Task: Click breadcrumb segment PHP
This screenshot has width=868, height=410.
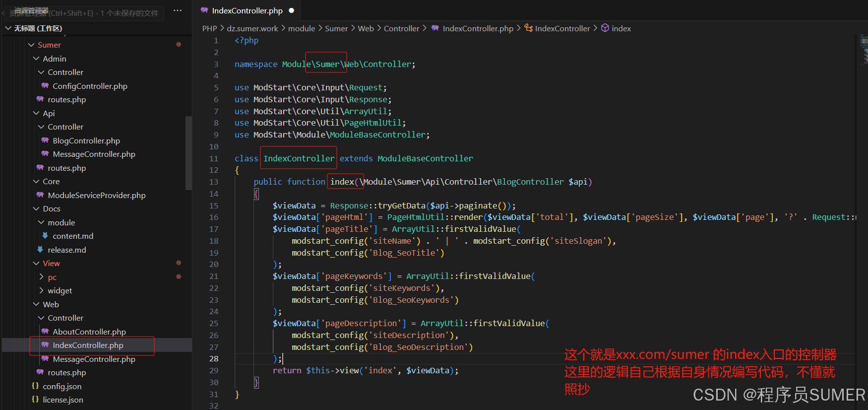Action: pos(210,28)
